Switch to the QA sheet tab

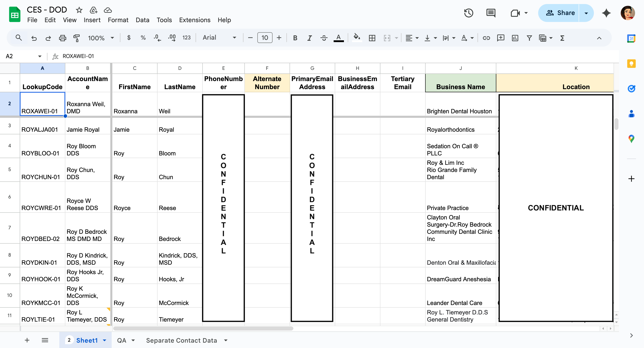coord(122,340)
